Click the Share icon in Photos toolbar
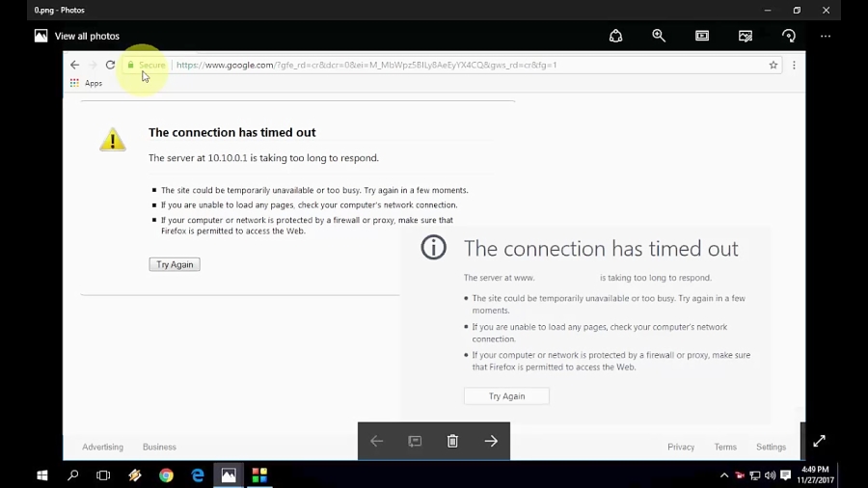The image size is (868, 488). (x=615, y=36)
